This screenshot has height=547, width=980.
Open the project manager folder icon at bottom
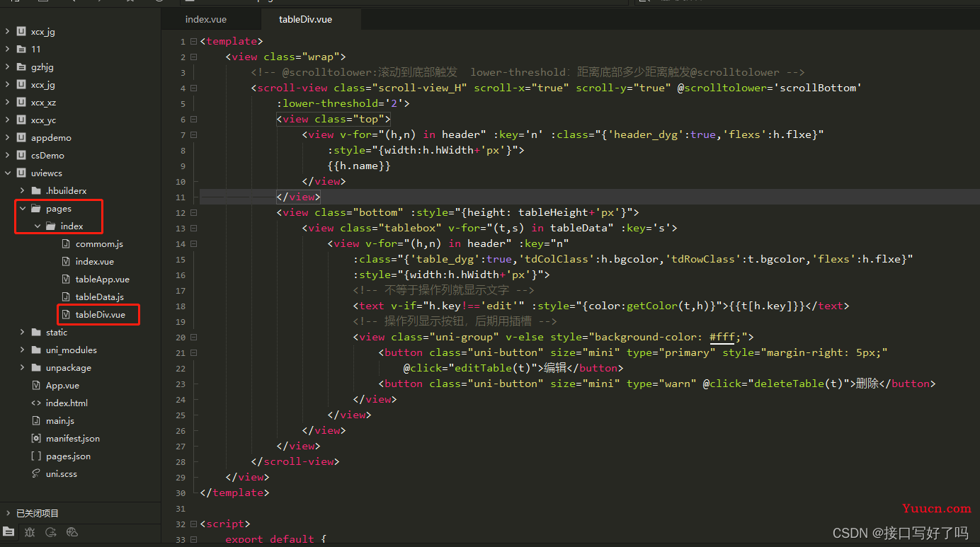point(8,532)
